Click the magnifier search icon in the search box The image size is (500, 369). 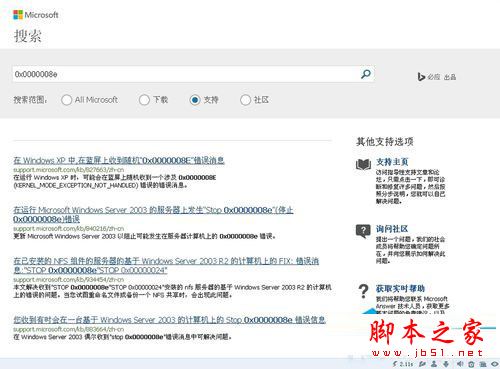click(366, 74)
